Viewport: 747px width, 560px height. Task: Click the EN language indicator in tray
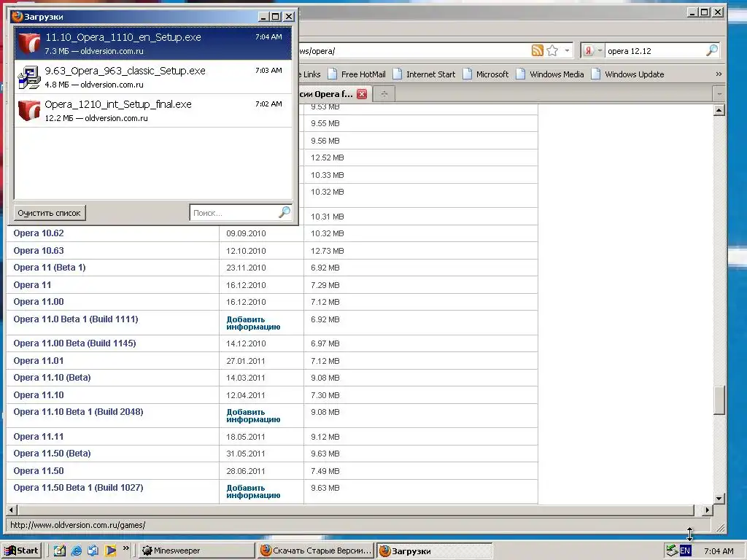[x=685, y=551]
